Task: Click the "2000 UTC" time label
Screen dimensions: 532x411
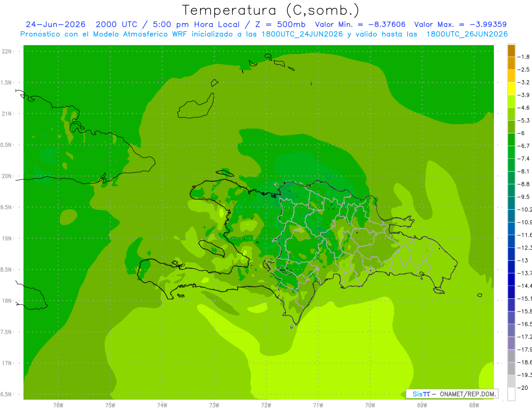Action: [117, 24]
